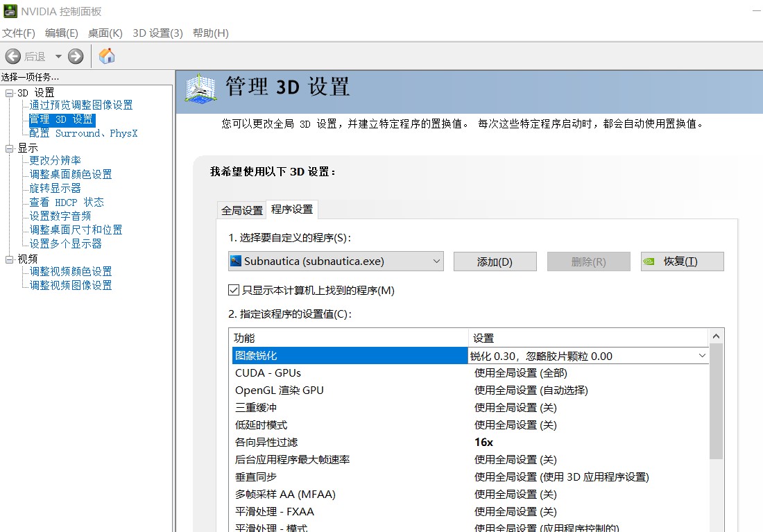Click the 后退 label in toolbar
Image resolution: width=763 pixels, height=532 pixels.
(35, 56)
